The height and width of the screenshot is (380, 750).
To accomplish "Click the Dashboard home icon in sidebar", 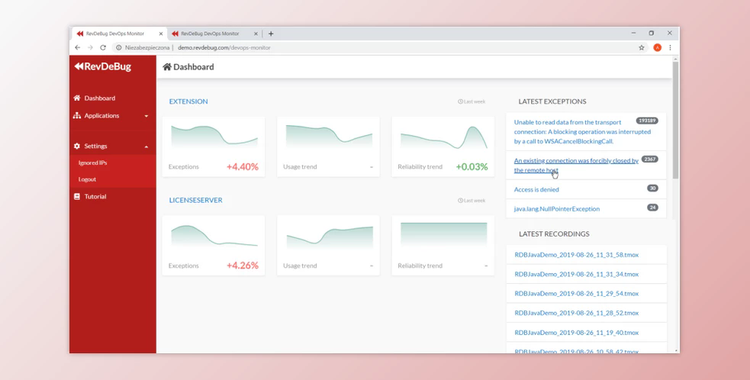I will click(77, 98).
